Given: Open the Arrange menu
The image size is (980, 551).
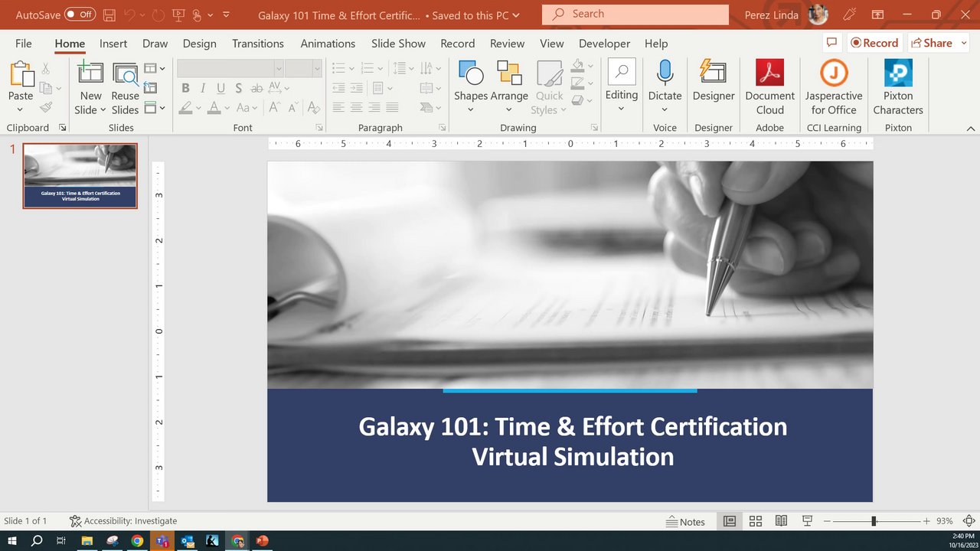Looking at the screenshot, I should pyautogui.click(x=509, y=87).
